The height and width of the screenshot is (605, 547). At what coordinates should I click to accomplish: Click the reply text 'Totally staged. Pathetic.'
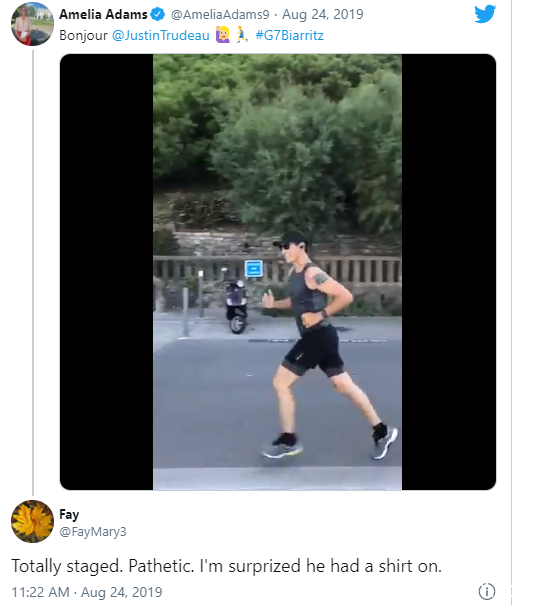pyautogui.click(x=103, y=566)
